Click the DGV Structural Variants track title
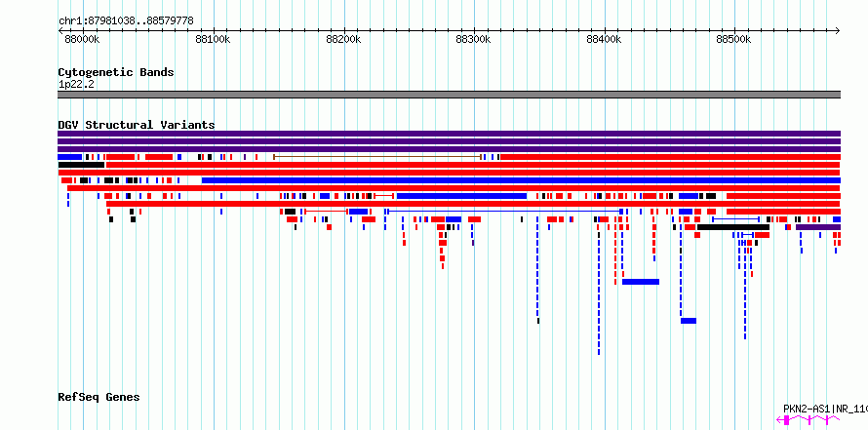Screen dimensions: 868x430 pos(137,125)
